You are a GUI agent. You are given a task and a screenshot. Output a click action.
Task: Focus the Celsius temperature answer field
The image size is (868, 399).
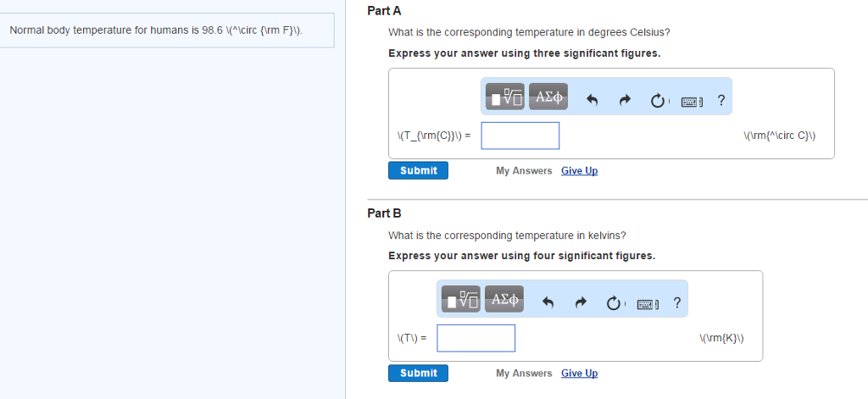point(520,136)
